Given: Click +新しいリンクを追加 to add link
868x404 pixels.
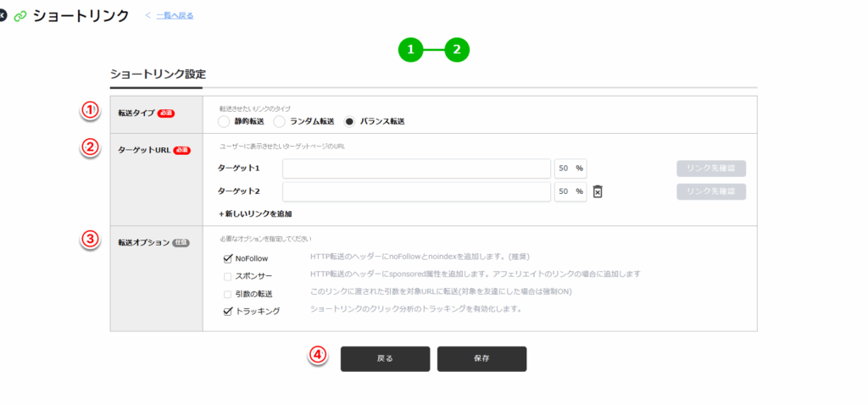Looking at the screenshot, I should click(x=255, y=213).
